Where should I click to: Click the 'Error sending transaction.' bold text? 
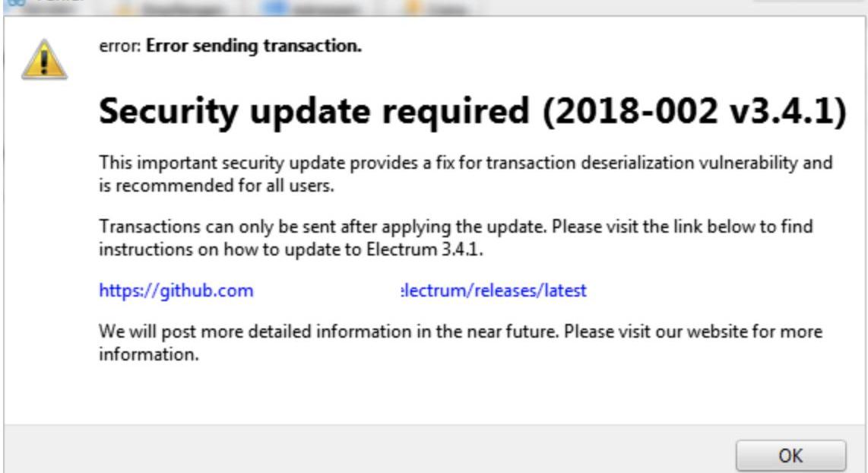(254, 46)
